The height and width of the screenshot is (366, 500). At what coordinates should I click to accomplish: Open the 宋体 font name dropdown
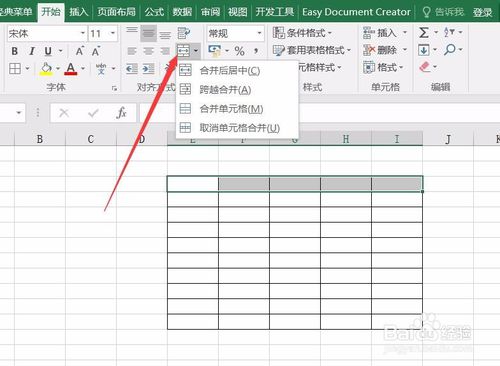(x=83, y=33)
